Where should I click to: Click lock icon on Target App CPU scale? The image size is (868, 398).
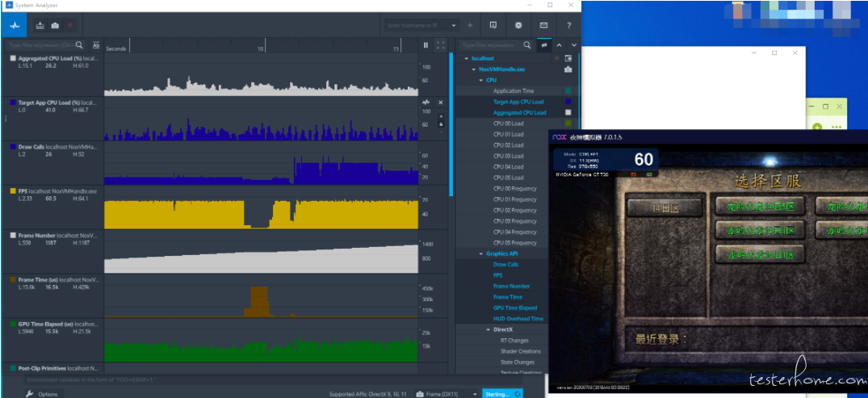[441, 124]
